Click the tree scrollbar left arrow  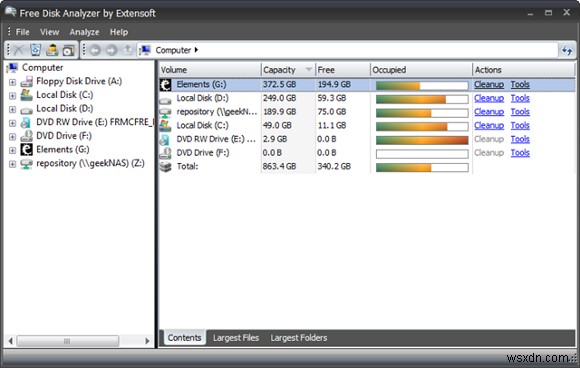point(10,341)
